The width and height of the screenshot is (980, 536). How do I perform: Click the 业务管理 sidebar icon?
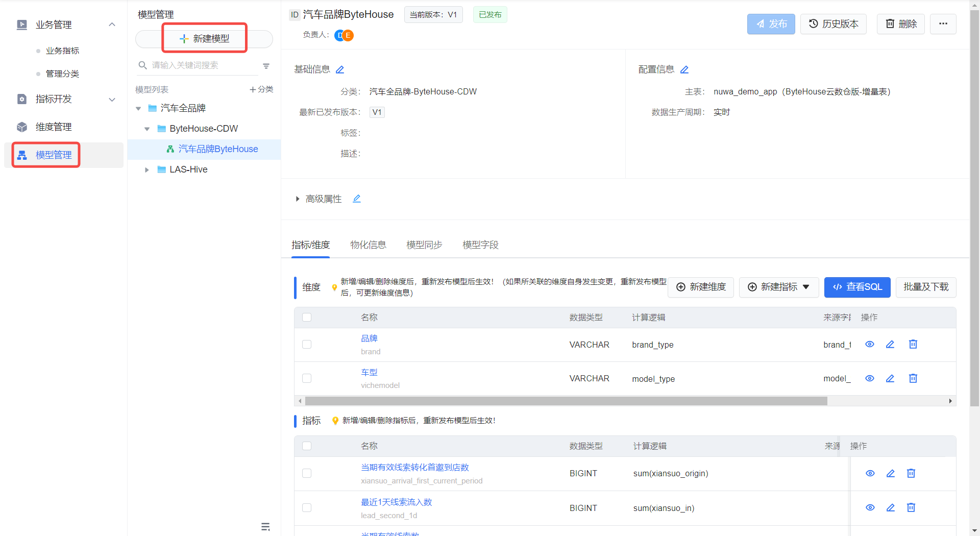click(x=22, y=25)
